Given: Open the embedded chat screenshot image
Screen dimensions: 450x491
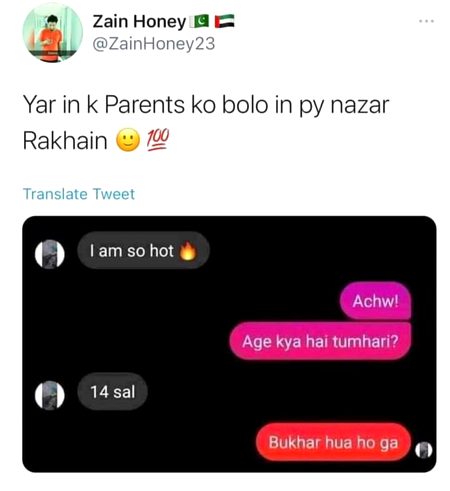Looking at the screenshot, I should 229,344.
